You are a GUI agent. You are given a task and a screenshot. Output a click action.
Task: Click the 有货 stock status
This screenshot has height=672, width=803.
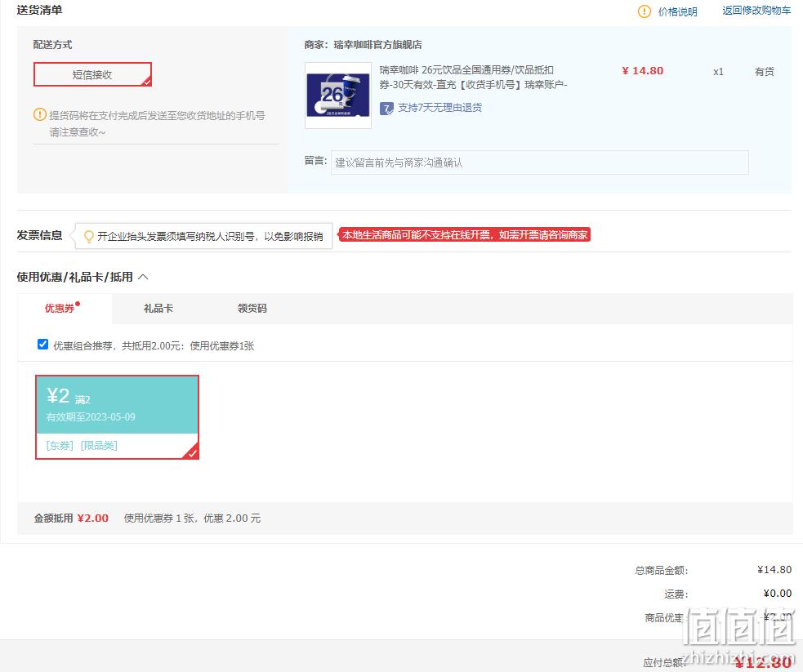coord(764,72)
